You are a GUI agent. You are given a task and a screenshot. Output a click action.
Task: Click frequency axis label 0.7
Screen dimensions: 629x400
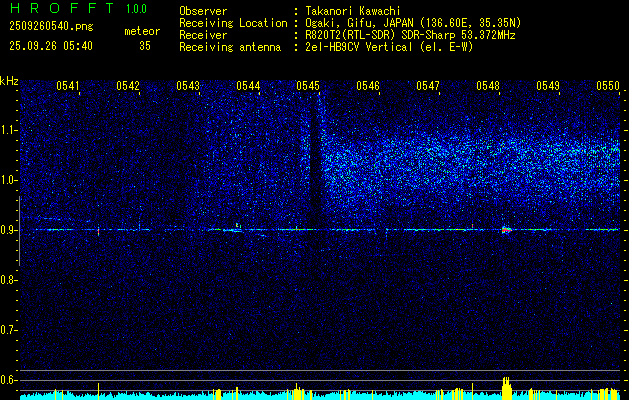pos(8,330)
